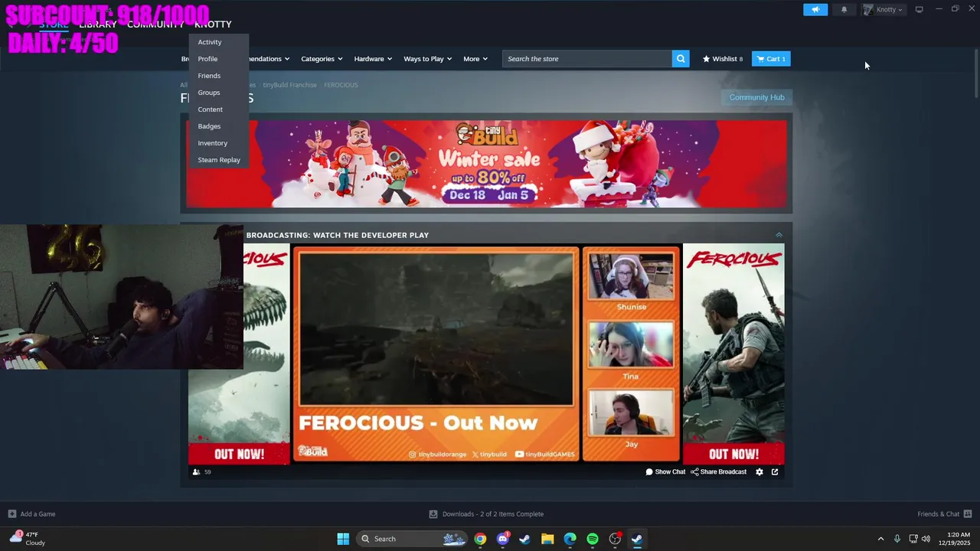The image size is (980, 551).
Task: Click the pinned Steam icon beside Discord
Action: (524, 539)
